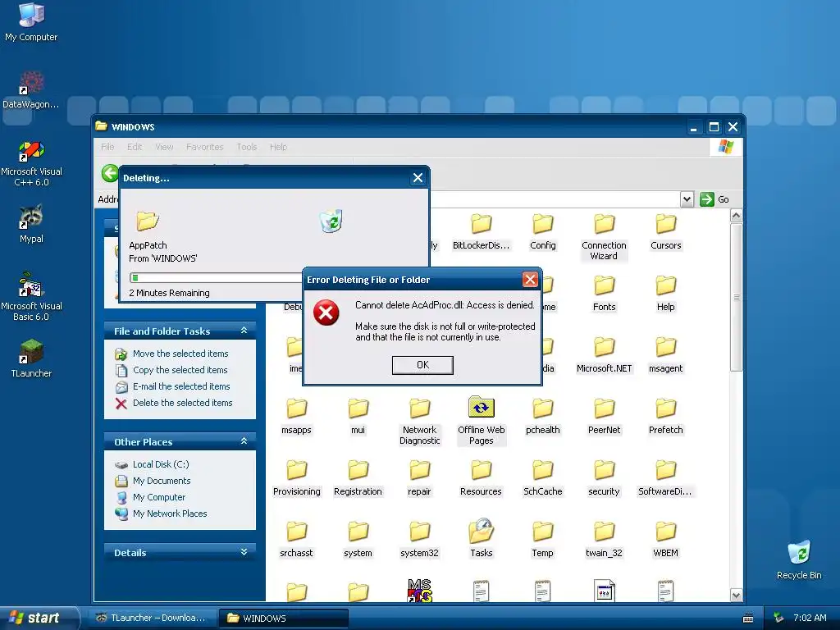Select Microsoft Visual C++ 6.0 desktop icon
The image size is (840, 630).
(x=31, y=163)
